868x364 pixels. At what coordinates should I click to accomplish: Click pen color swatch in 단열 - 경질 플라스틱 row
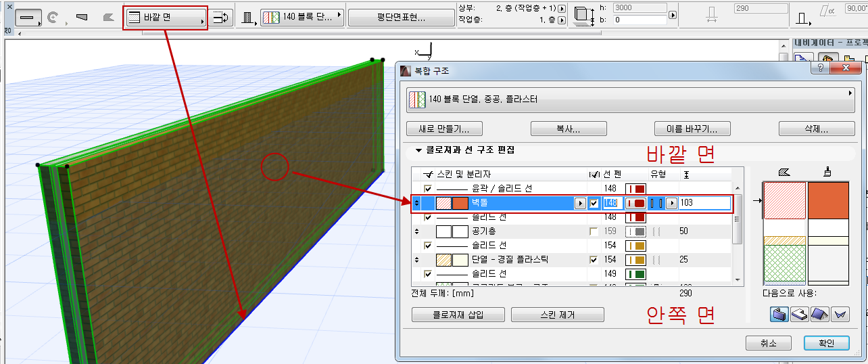pyautogui.click(x=635, y=259)
